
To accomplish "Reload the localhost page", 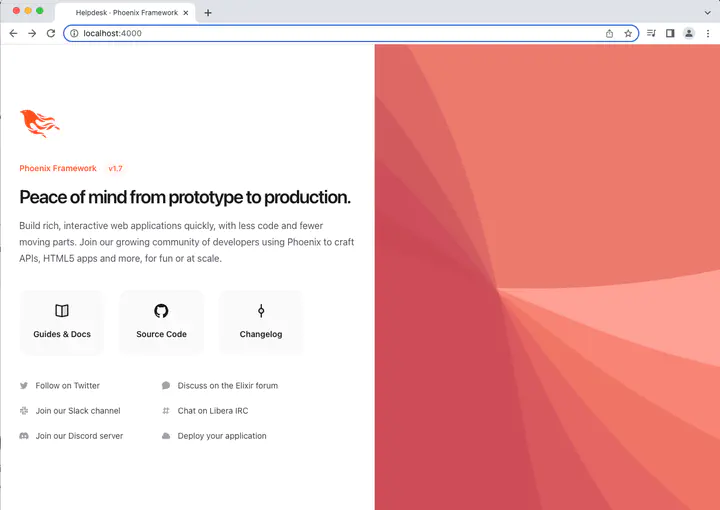I will tap(51, 33).
